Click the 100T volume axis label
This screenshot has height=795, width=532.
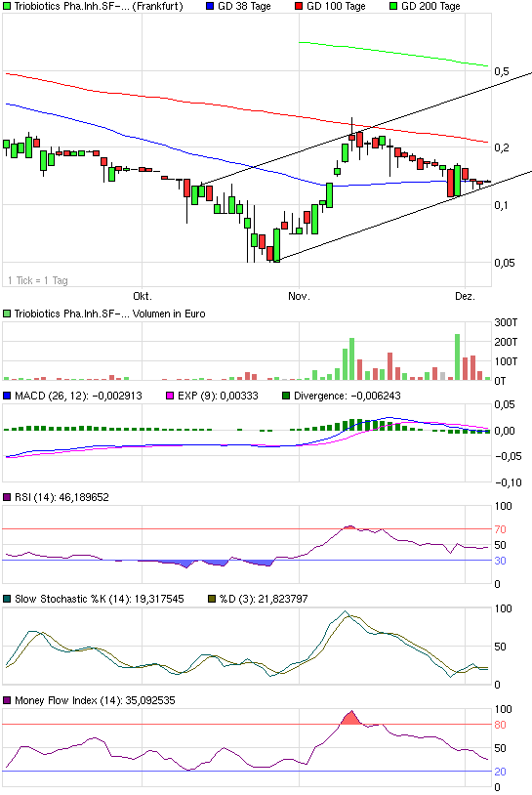click(x=506, y=361)
